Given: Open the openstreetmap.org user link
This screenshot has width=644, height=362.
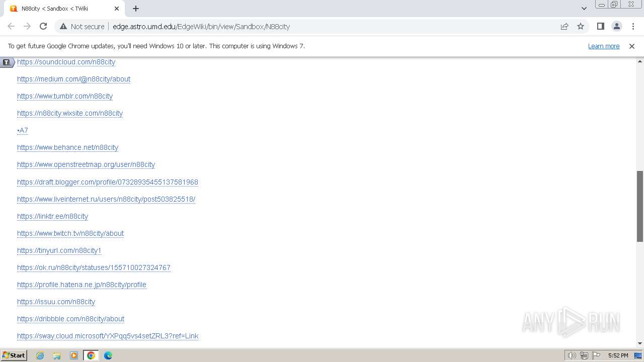Looking at the screenshot, I should pyautogui.click(x=86, y=164).
